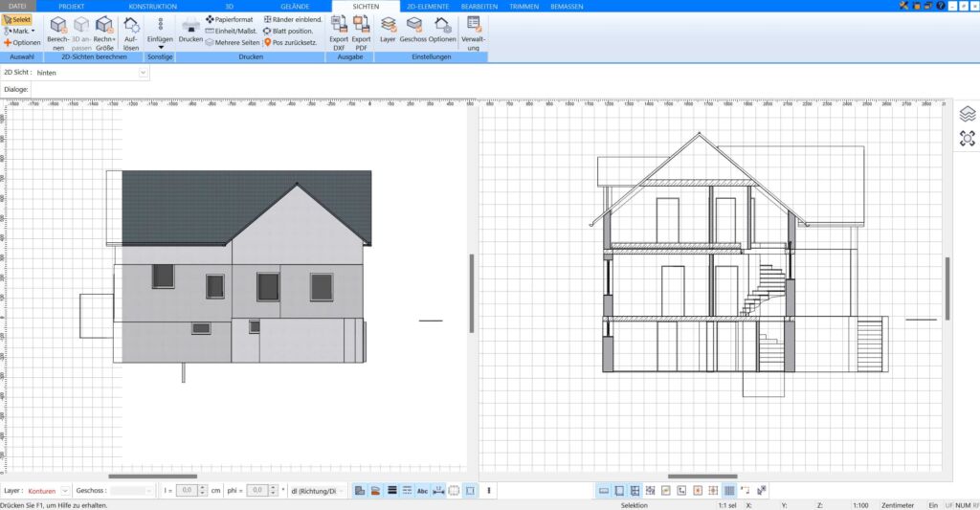The width and height of the screenshot is (980, 510).
Task: Open layers panel icon on right sidebar
Action: pos(968,114)
